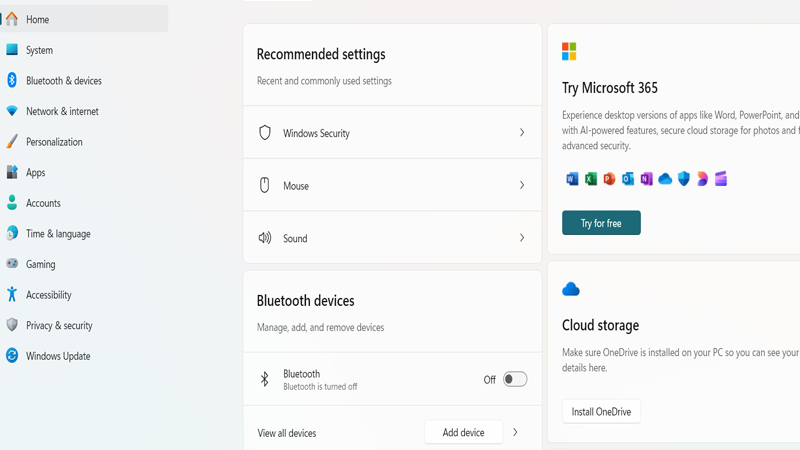Click the Windows Update sync icon
The height and width of the screenshot is (450, 800).
point(12,356)
